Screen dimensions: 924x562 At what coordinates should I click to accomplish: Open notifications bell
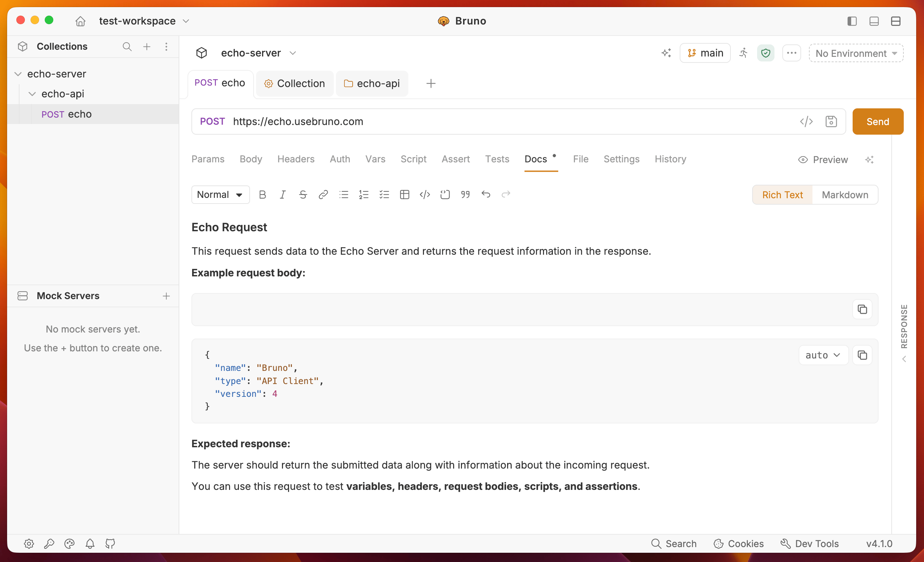(90, 544)
